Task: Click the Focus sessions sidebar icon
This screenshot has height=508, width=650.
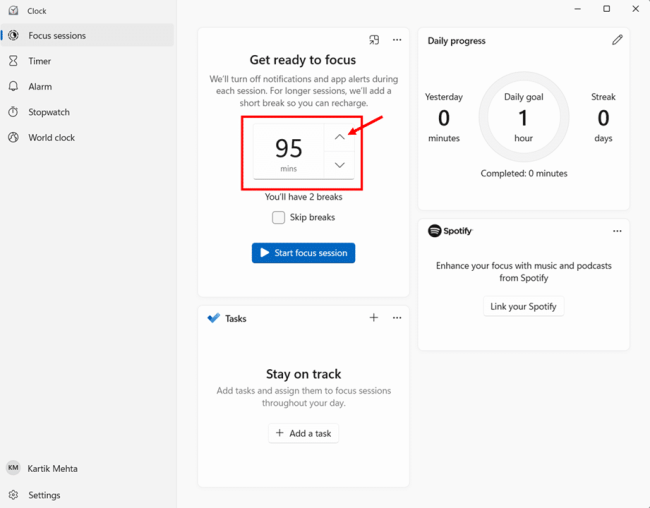Action: pyautogui.click(x=13, y=35)
